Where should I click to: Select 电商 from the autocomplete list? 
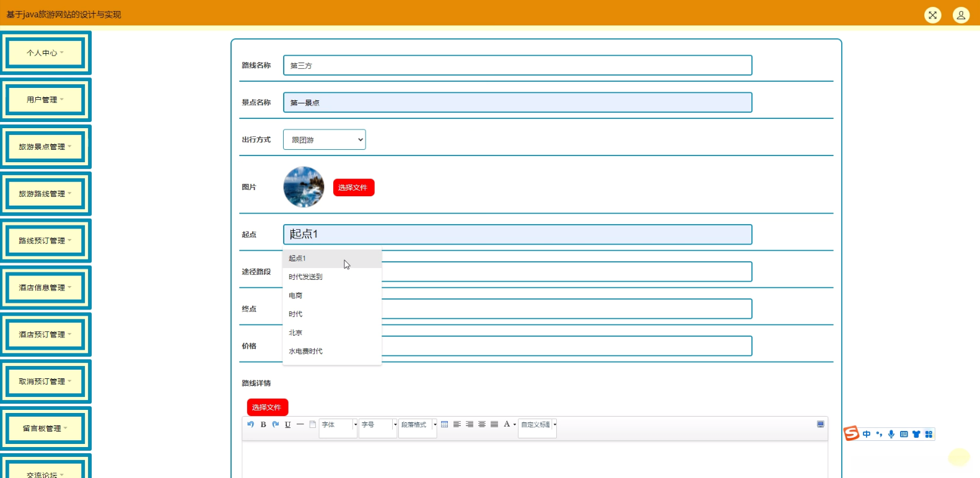click(332, 295)
